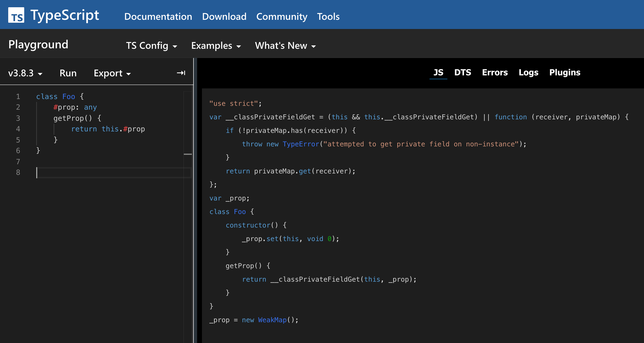Click line number 4 in the gutter
This screenshot has width=644, height=343.
coord(18,129)
